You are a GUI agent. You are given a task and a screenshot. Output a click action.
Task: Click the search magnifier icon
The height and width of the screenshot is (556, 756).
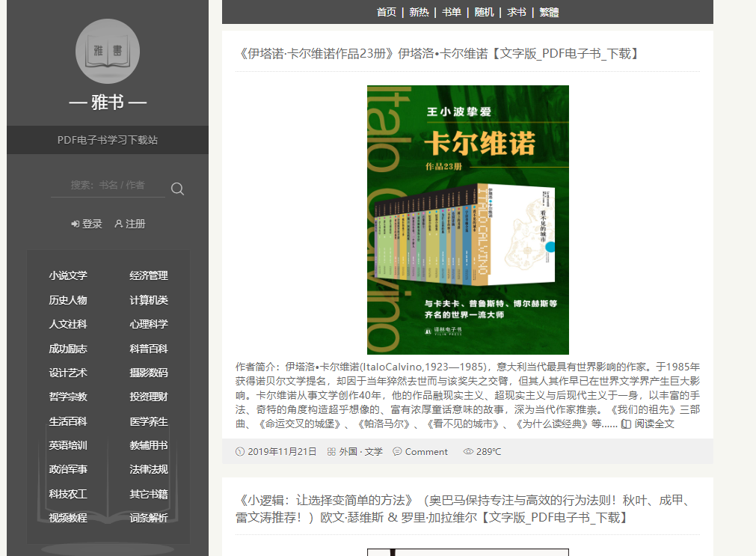(177, 189)
